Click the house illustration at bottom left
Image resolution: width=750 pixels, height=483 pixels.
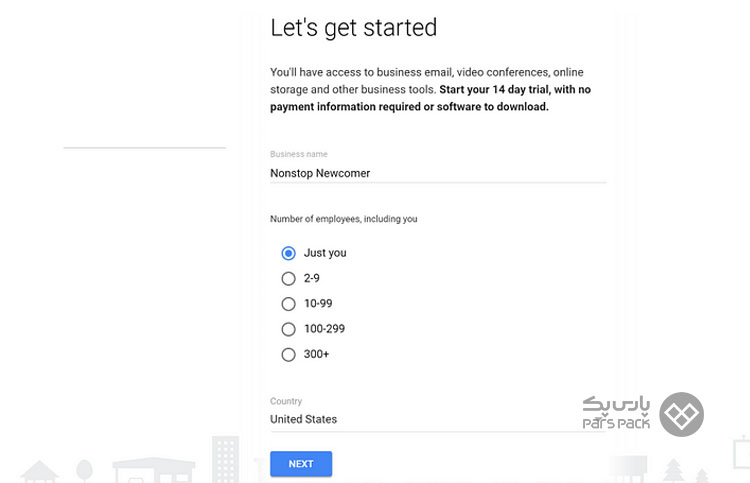click(x=40, y=472)
